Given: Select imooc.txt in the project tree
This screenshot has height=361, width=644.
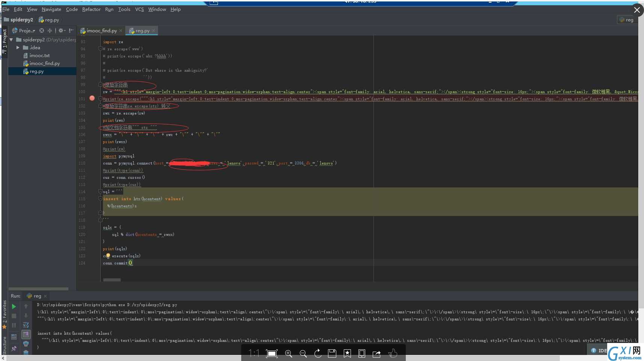Looking at the screenshot, I should pos(39,56).
